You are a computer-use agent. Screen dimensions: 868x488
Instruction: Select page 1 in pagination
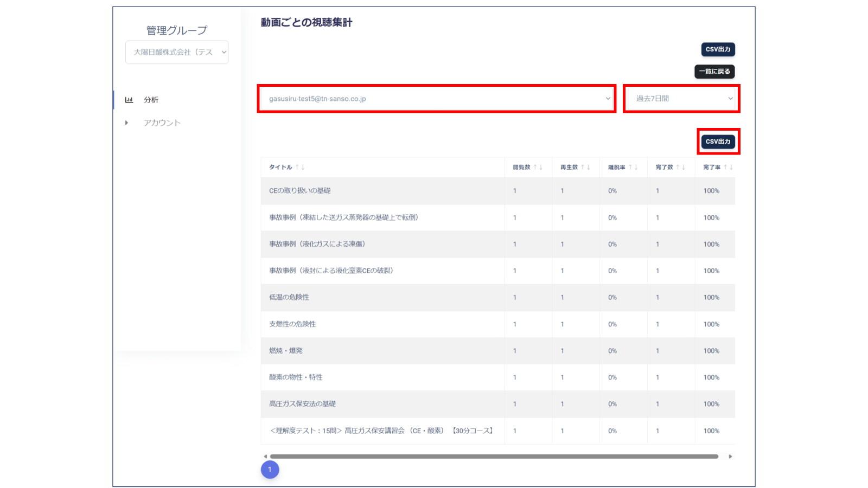pyautogui.click(x=270, y=470)
